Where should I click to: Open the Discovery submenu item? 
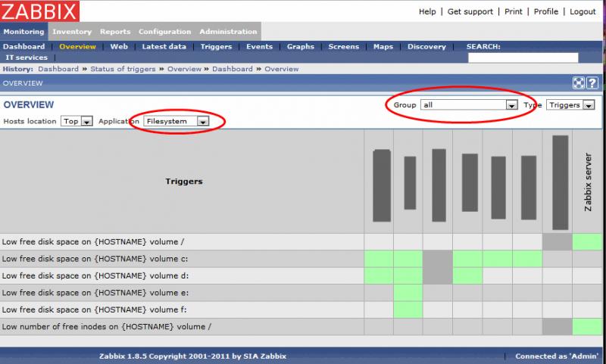click(x=426, y=47)
